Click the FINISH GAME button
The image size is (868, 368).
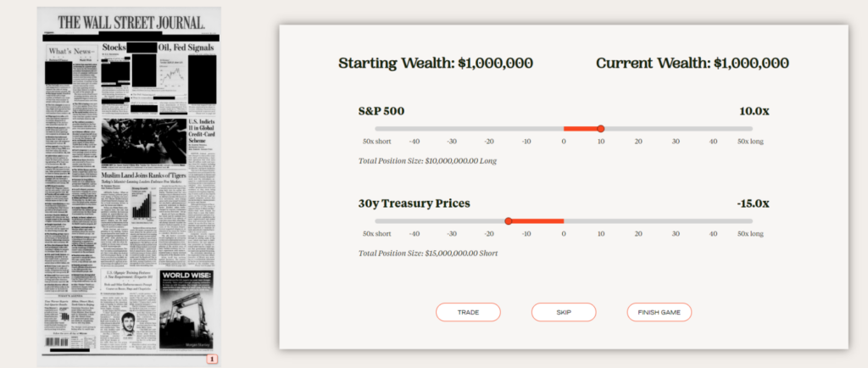click(x=659, y=312)
